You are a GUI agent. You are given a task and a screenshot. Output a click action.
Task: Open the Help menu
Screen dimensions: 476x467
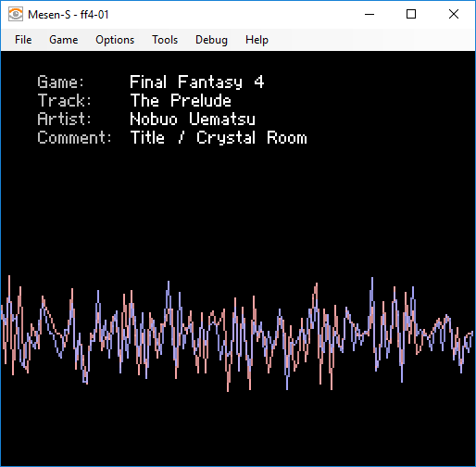(257, 40)
